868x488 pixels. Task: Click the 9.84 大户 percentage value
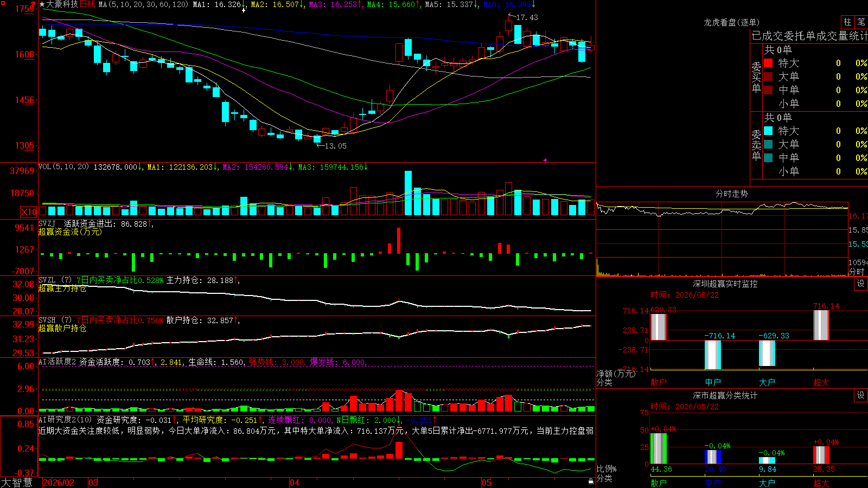(768, 469)
